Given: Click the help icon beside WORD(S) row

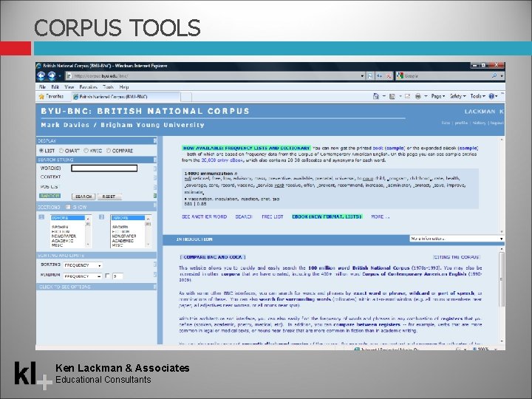Looking at the screenshot, I should tap(155, 168).
